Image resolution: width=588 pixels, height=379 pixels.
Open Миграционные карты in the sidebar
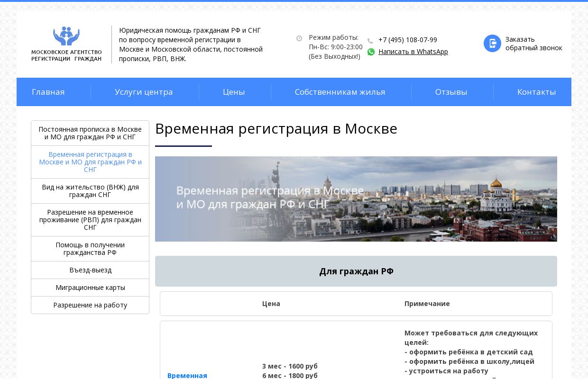click(x=90, y=288)
